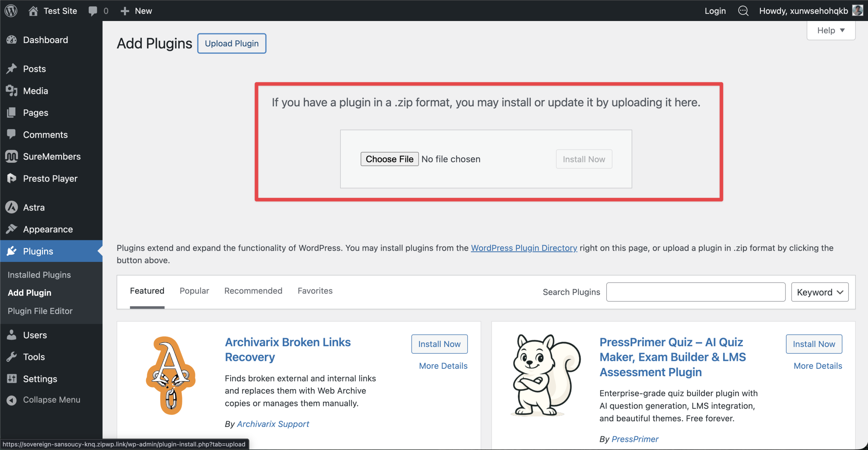Viewport: 868px width, 450px height.
Task: Open Users via the people icon
Action: pos(12,335)
